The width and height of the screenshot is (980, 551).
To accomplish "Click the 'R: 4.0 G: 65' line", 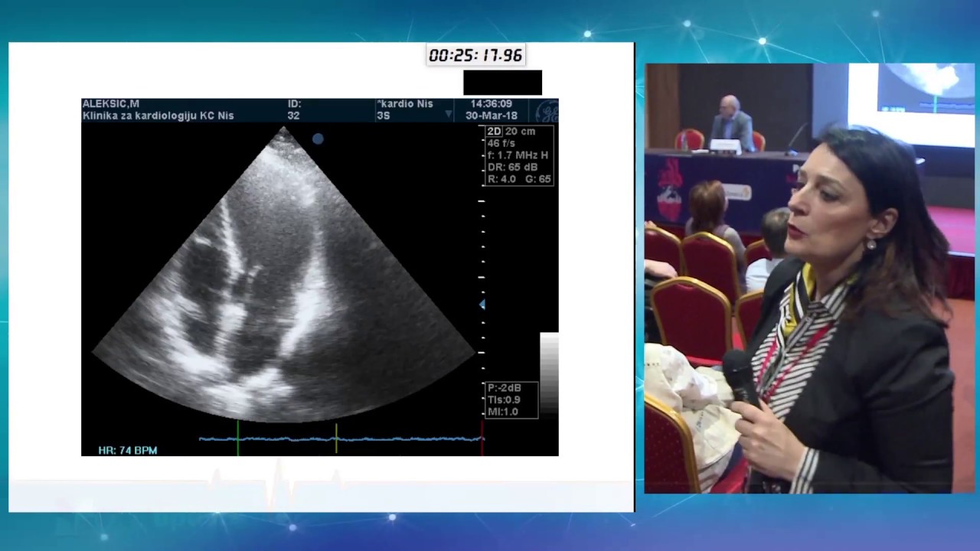I will click(519, 179).
